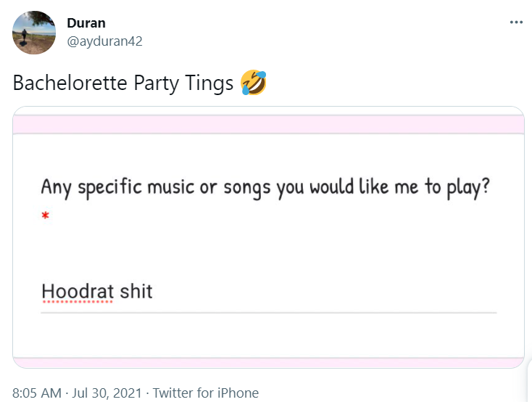Click the word play? ending the question
Image resolution: width=532 pixels, height=402 pixels.
pos(467,187)
